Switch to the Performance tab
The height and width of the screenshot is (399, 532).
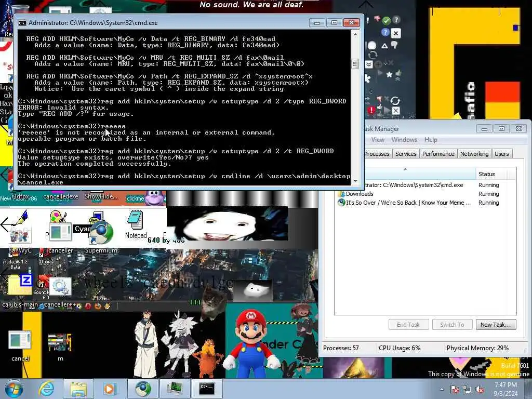coord(438,154)
